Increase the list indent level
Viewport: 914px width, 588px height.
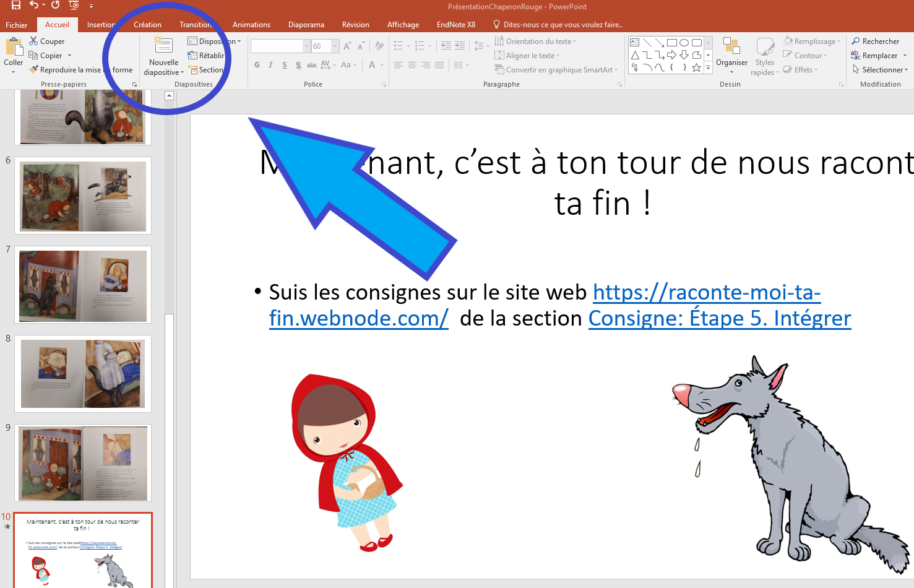(x=460, y=46)
